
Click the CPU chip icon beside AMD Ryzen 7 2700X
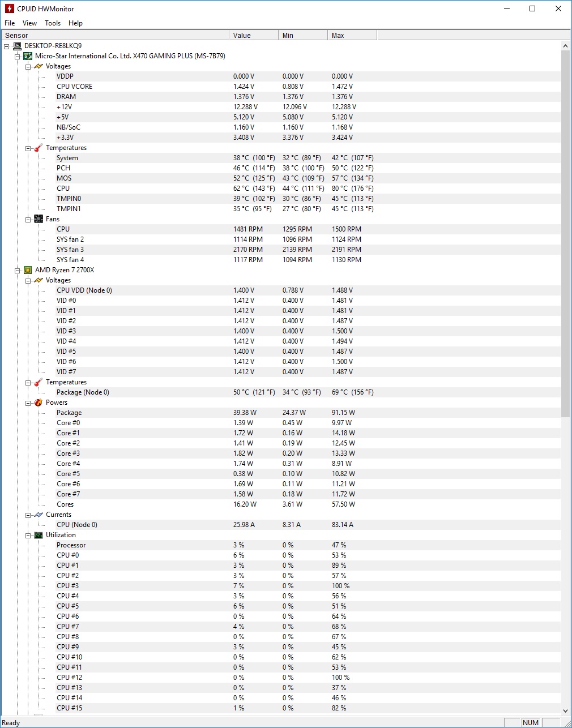(28, 270)
